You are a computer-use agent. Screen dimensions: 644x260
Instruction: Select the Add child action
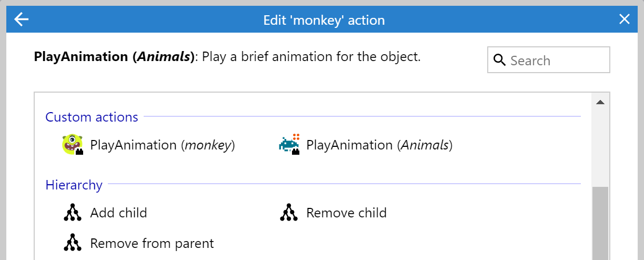pyautogui.click(x=118, y=213)
